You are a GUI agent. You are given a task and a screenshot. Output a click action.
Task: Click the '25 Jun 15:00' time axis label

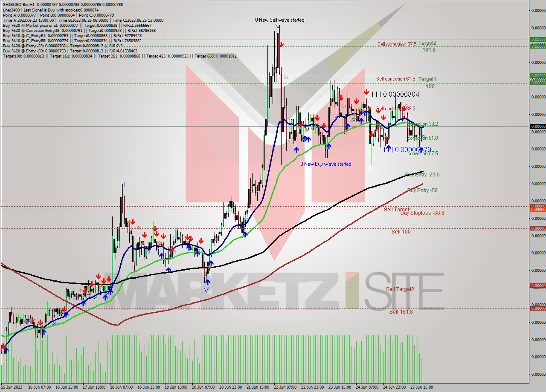[421, 387]
